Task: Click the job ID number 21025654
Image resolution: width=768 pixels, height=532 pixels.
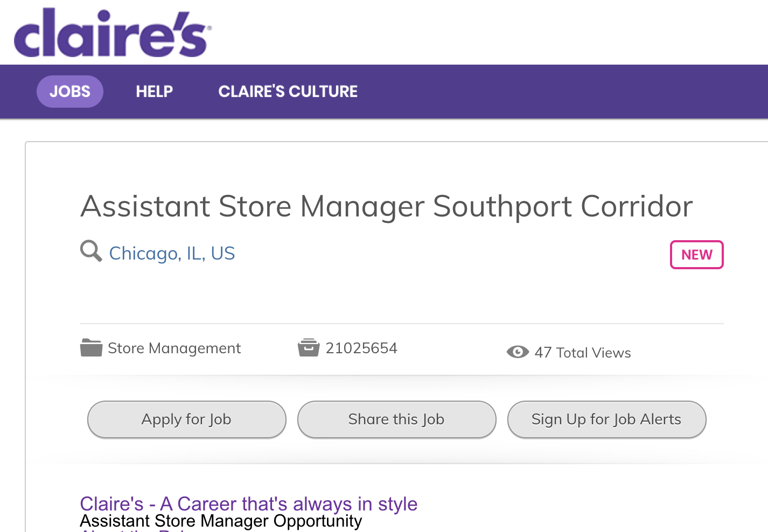Action: click(361, 348)
